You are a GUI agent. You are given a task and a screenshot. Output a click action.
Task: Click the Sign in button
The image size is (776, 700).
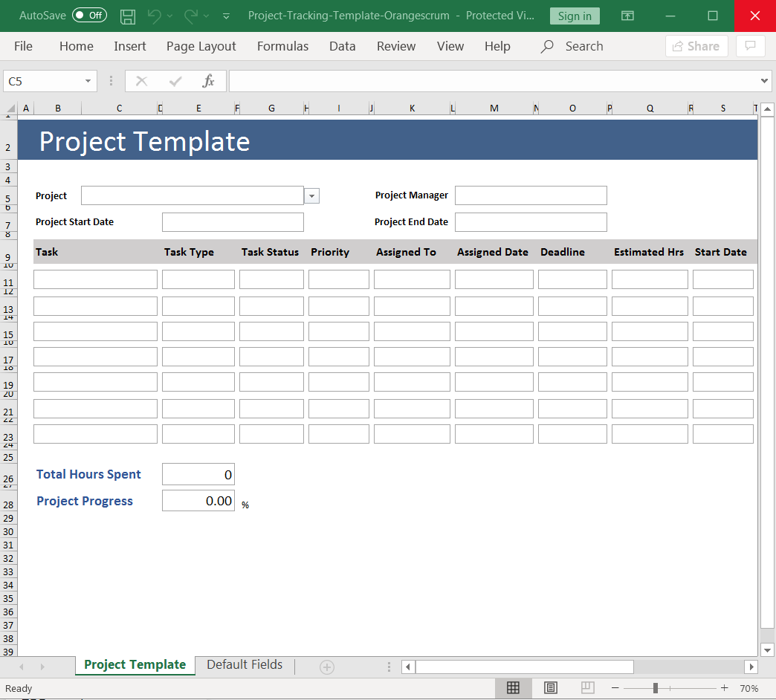click(575, 16)
